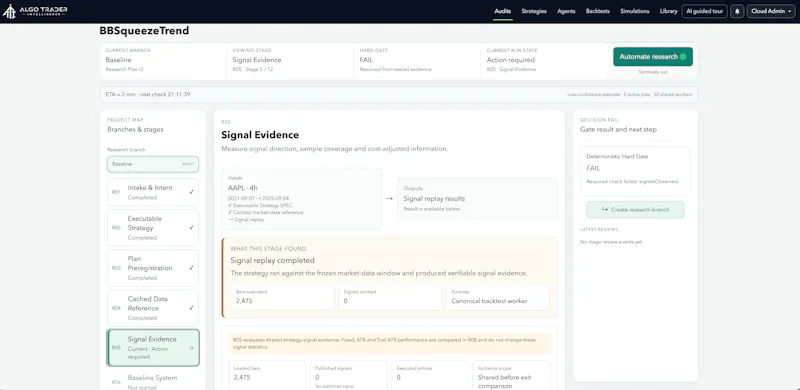Click the Current Run State Action required cell
The height and width of the screenshot is (390, 800).
pos(544,60)
